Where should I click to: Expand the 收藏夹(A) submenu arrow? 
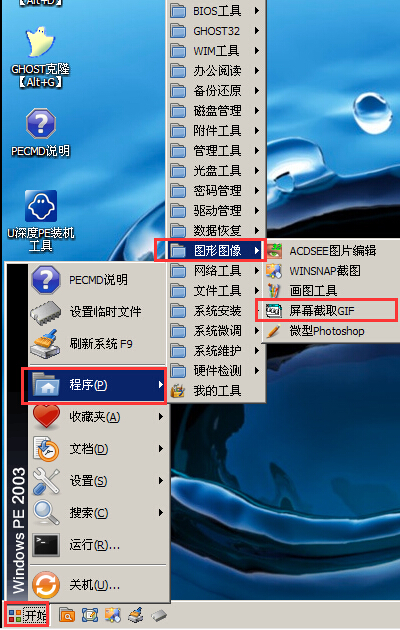pos(161,417)
